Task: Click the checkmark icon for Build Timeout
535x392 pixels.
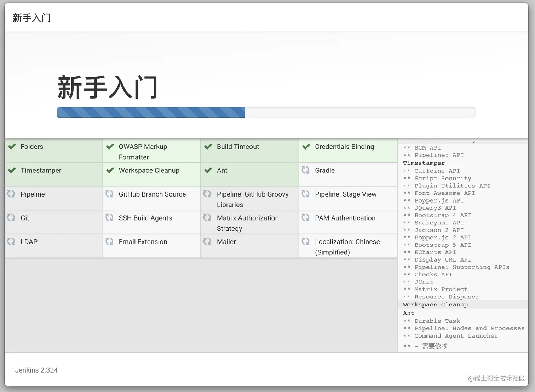Action: pos(208,146)
